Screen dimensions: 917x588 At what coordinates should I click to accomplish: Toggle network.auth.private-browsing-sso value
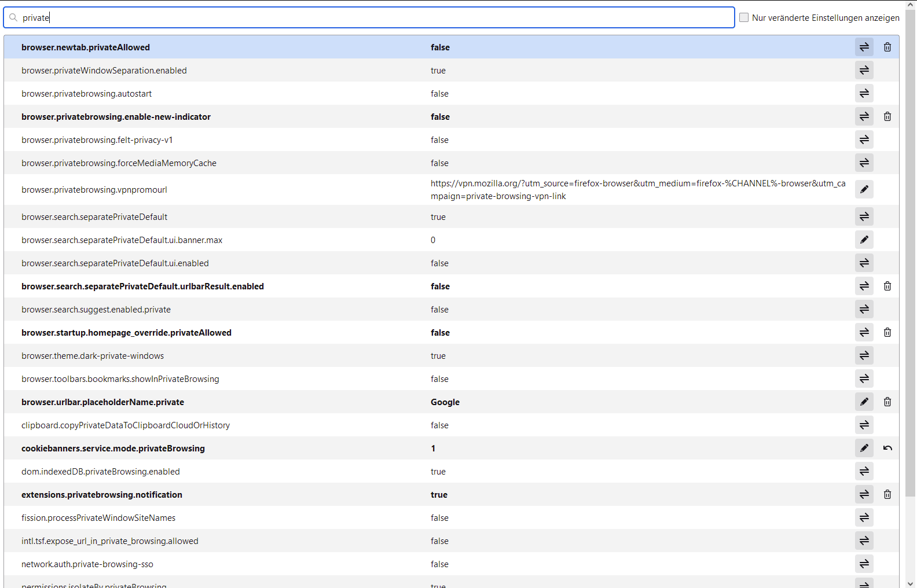(864, 564)
